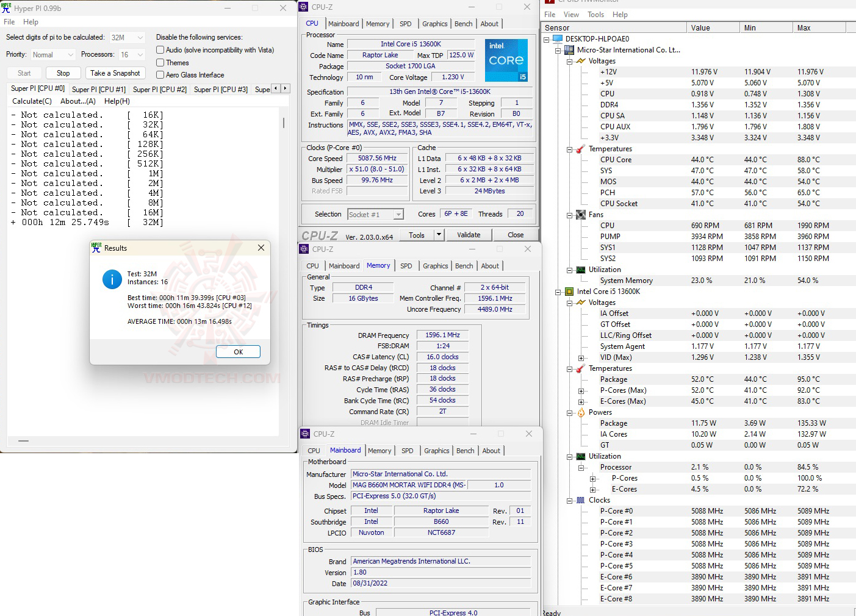Click the Validate button in CPU-Z
This screenshot has height=616, width=856.
coord(469,235)
